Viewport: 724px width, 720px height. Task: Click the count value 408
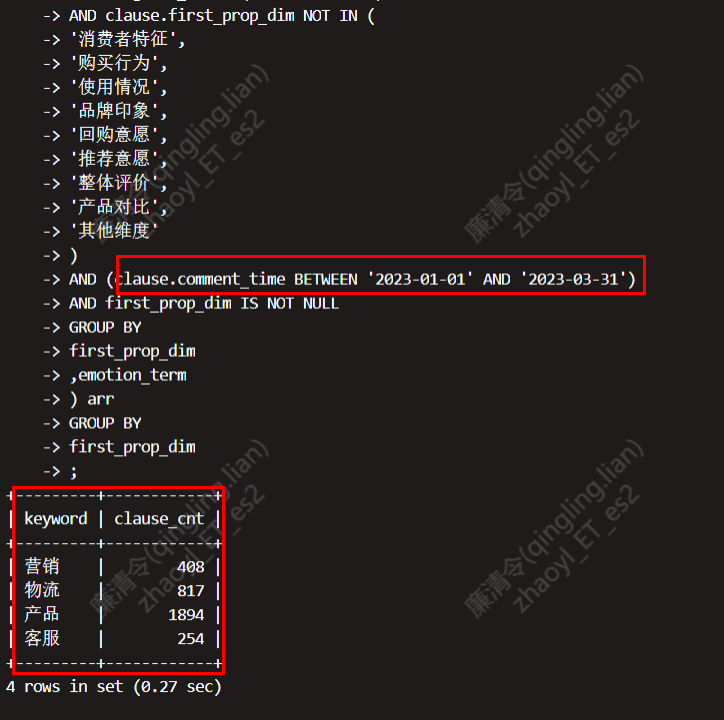[191, 567]
